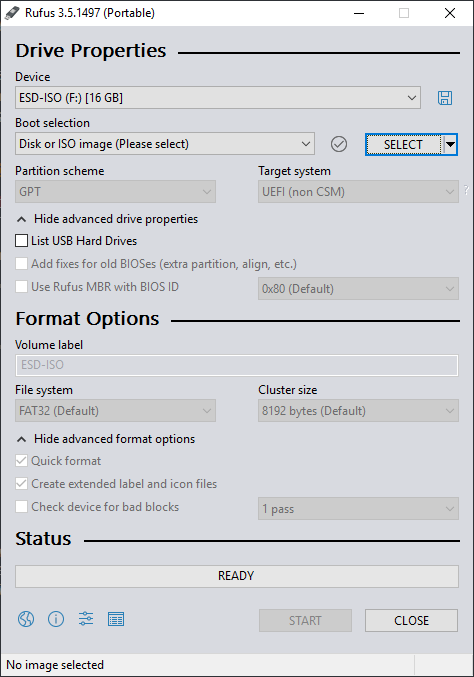The width and height of the screenshot is (474, 677).
Task: Open the SELECT button split arrow
Action: [x=450, y=145]
